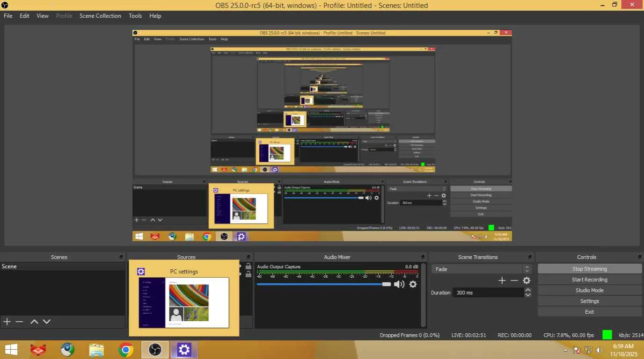This screenshot has width=644, height=359.
Task: Toggle the lock on the first source row
Action: coord(249,266)
